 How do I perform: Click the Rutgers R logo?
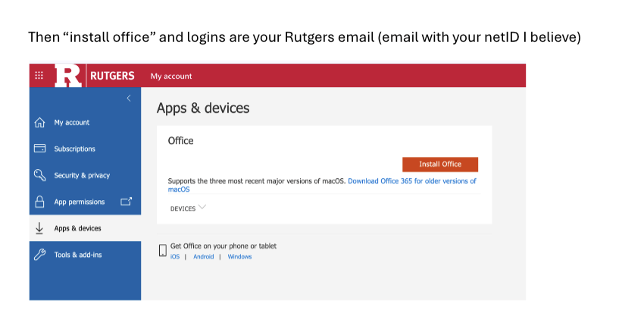tap(68, 76)
